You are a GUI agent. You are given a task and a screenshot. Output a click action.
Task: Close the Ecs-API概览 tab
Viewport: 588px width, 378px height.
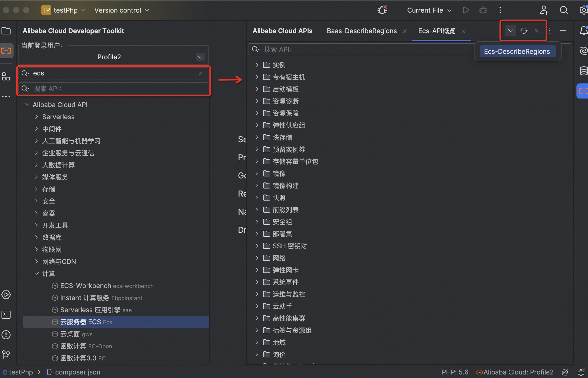463,31
